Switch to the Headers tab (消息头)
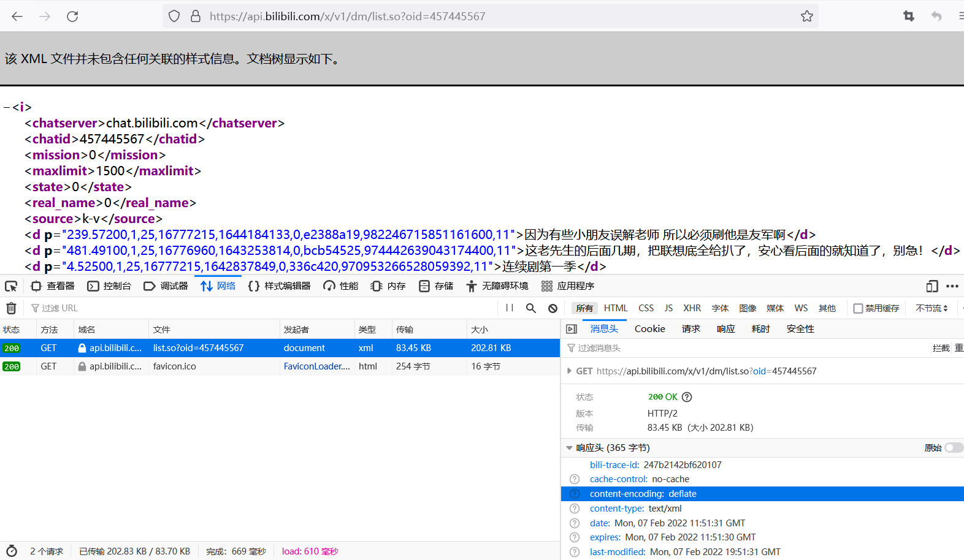The width and height of the screenshot is (964, 560). (x=604, y=329)
